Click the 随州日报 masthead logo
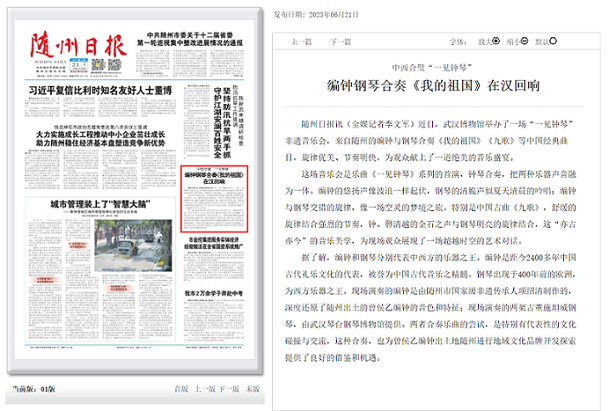This screenshot has height=411, width=609. coord(78,46)
